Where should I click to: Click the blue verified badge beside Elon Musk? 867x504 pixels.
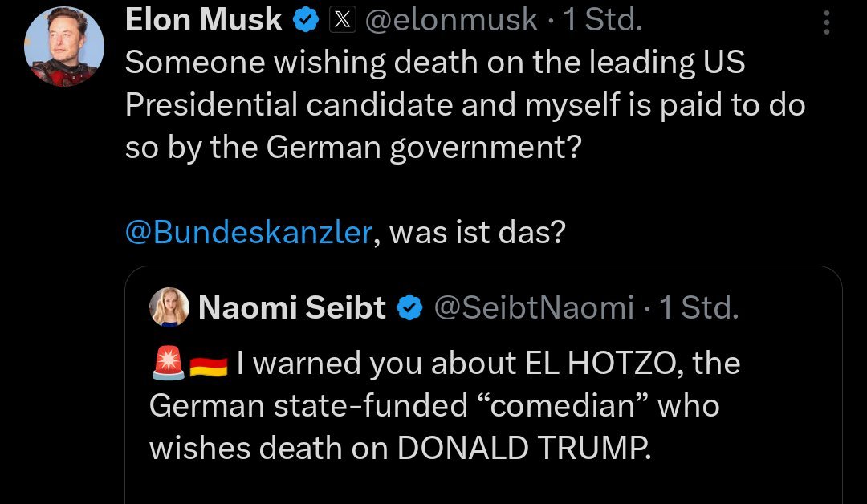tap(305, 21)
